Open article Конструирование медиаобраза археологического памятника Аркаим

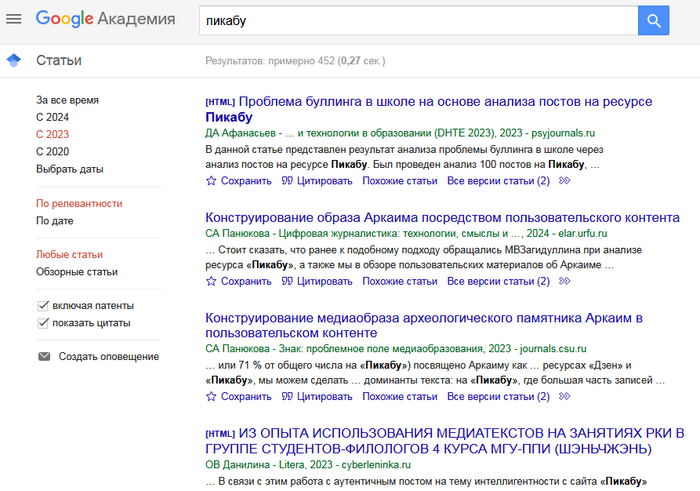coord(424,325)
